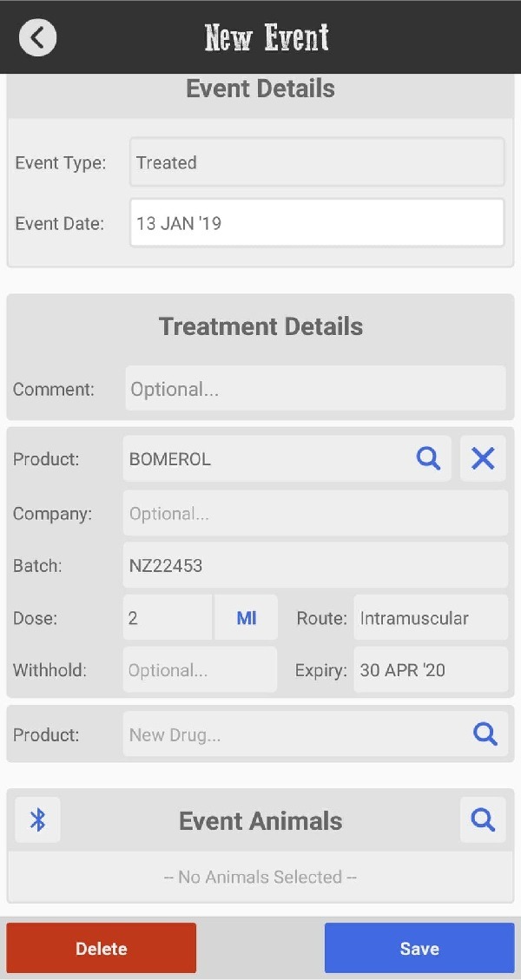
Task: Search products next to BOMEROL
Action: 428,458
